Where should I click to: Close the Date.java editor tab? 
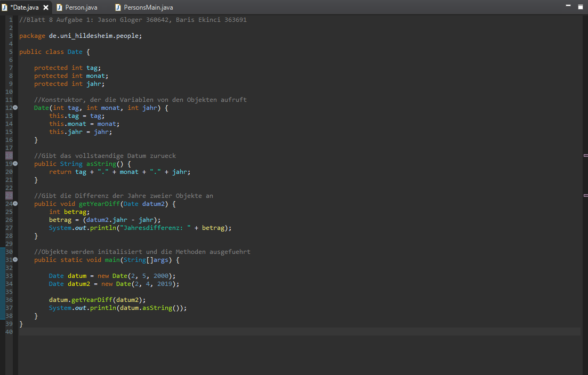pos(45,7)
